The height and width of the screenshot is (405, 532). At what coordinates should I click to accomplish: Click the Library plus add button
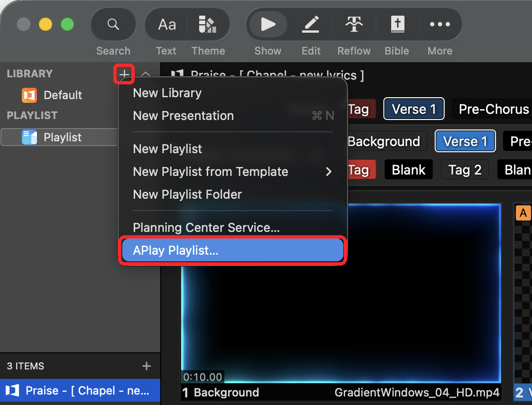click(x=124, y=74)
